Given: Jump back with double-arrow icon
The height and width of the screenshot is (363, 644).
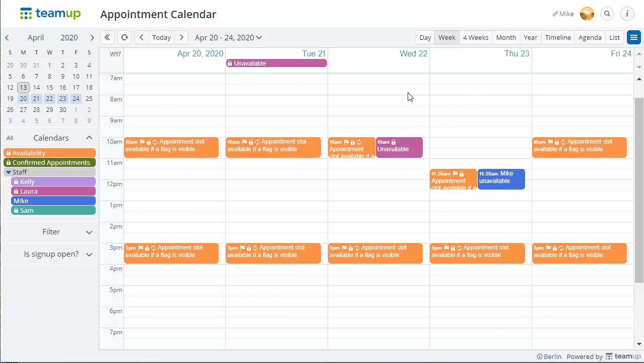Looking at the screenshot, I should (x=107, y=37).
